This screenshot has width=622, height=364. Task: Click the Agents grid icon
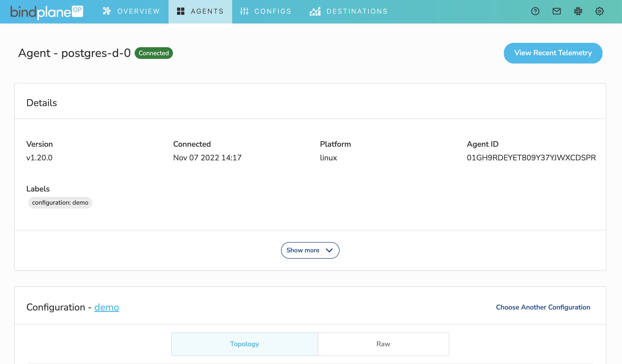(181, 11)
